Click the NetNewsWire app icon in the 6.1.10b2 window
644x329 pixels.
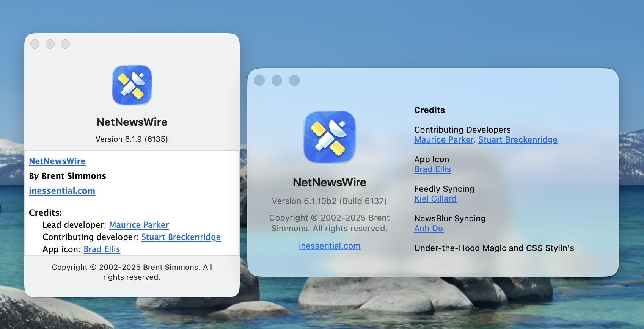pyautogui.click(x=330, y=137)
